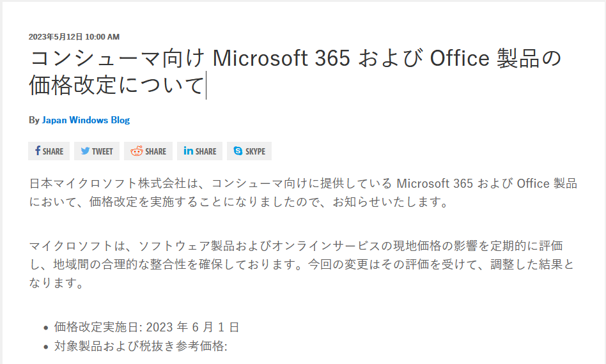The width and height of the screenshot is (606, 364).
Task: Click the text ending なります。in second paragraph
Action: 56,283
